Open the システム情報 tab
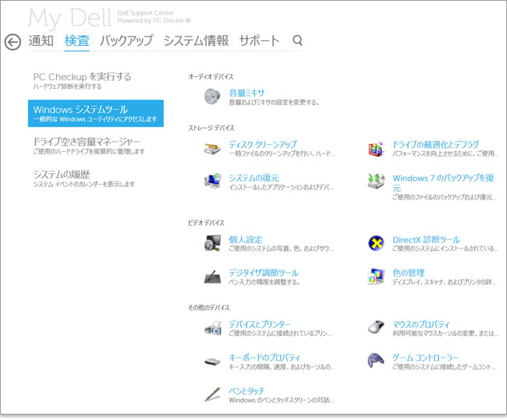 click(x=197, y=41)
